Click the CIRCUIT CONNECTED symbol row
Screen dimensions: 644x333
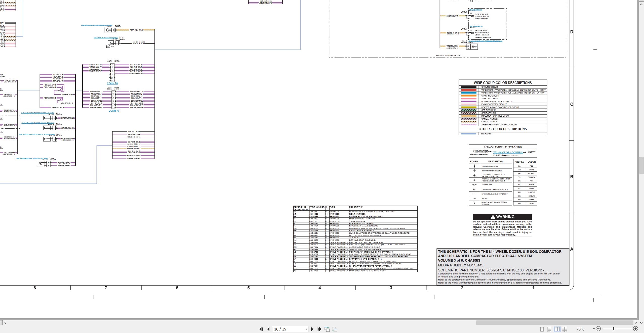[490, 166]
